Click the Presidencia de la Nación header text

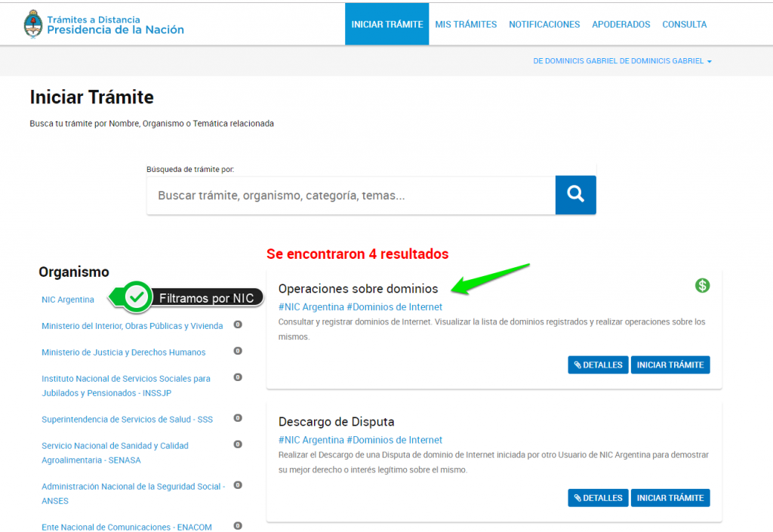point(115,30)
